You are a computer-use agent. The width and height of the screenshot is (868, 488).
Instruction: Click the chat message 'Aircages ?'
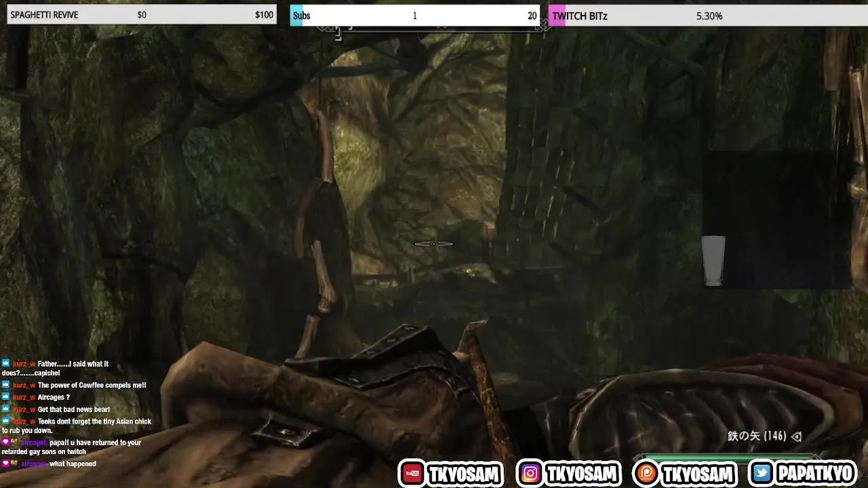pyautogui.click(x=54, y=397)
